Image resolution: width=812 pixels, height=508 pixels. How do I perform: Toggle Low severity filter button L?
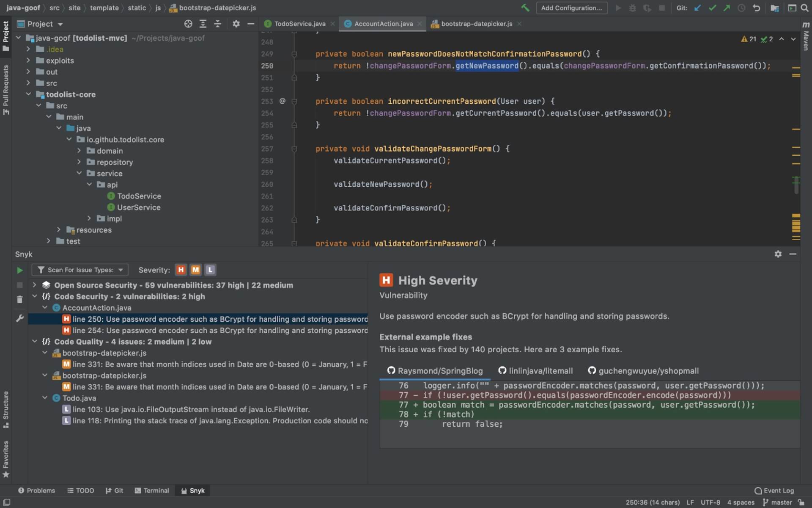click(209, 271)
